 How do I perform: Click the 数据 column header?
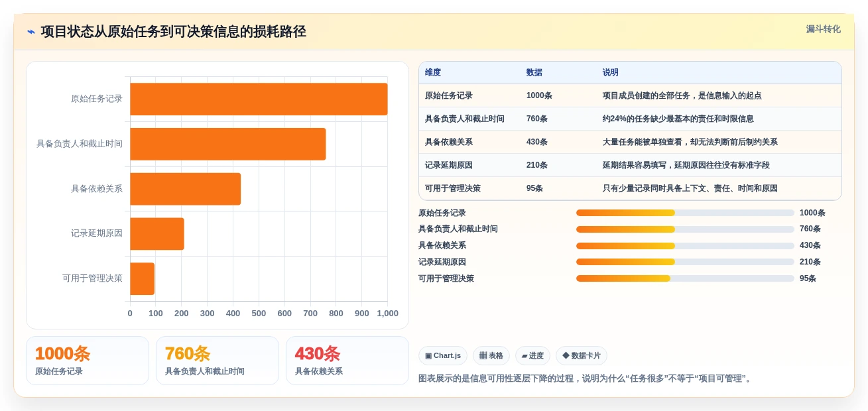click(534, 72)
